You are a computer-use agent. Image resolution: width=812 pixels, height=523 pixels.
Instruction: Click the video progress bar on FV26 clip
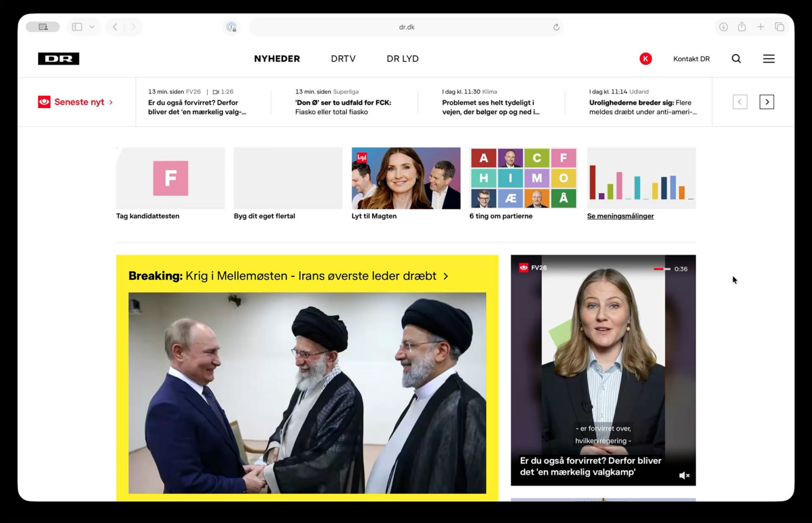pyautogui.click(x=662, y=269)
